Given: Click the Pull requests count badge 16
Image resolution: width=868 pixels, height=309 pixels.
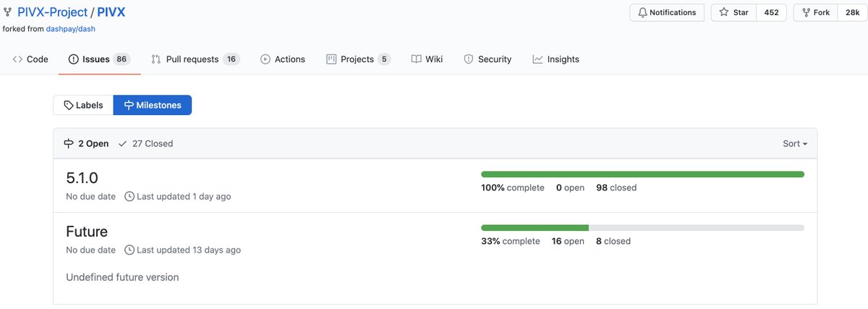Looking at the screenshot, I should [x=231, y=59].
